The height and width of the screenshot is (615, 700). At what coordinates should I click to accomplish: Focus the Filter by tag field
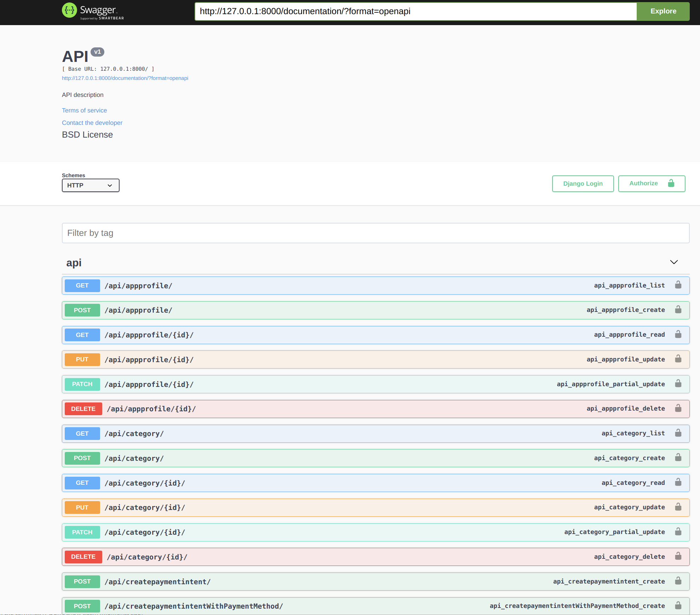tap(375, 233)
